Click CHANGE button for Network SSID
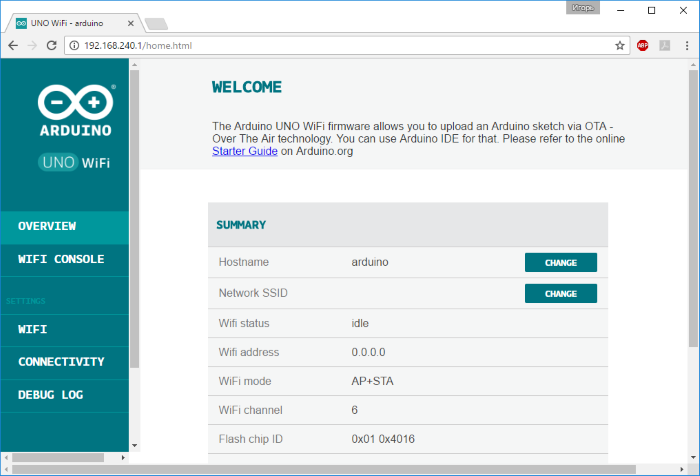 click(x=561, y=293)
